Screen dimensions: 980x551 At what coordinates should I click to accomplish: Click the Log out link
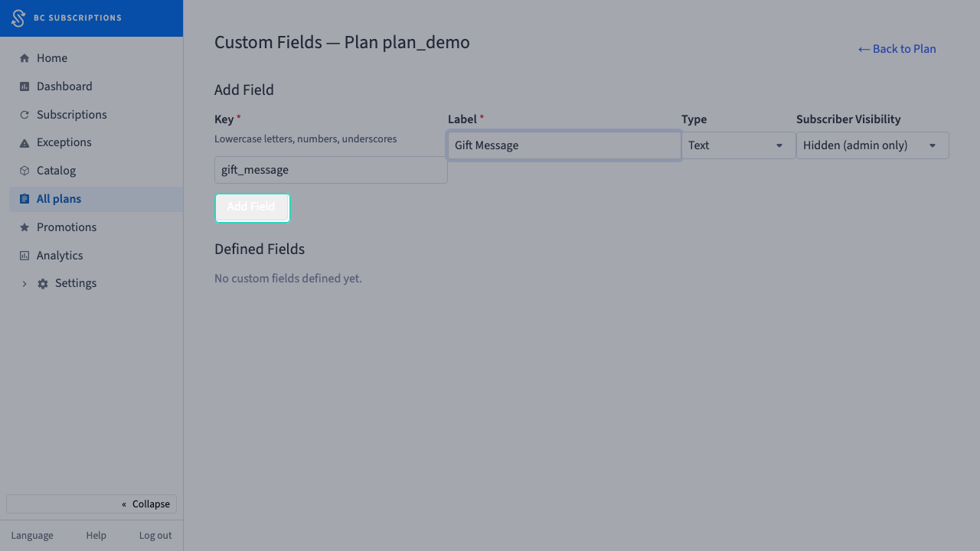[x=155, y=536]
